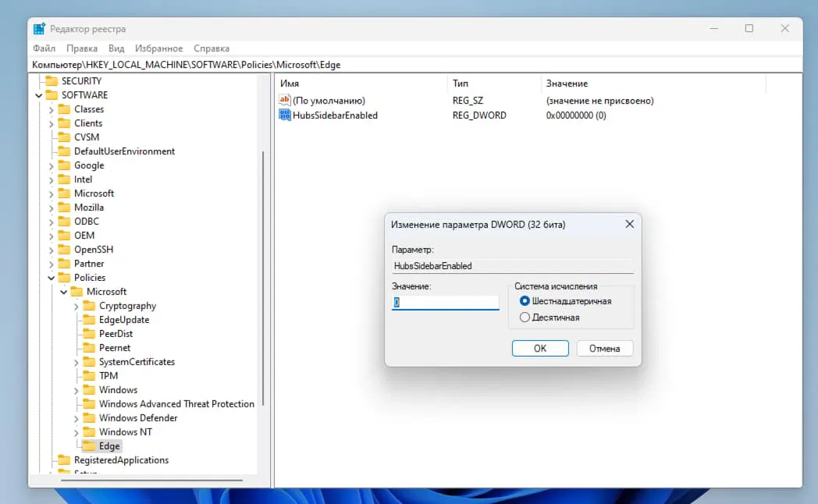Click the Значение column header

(x=653, y=83)
